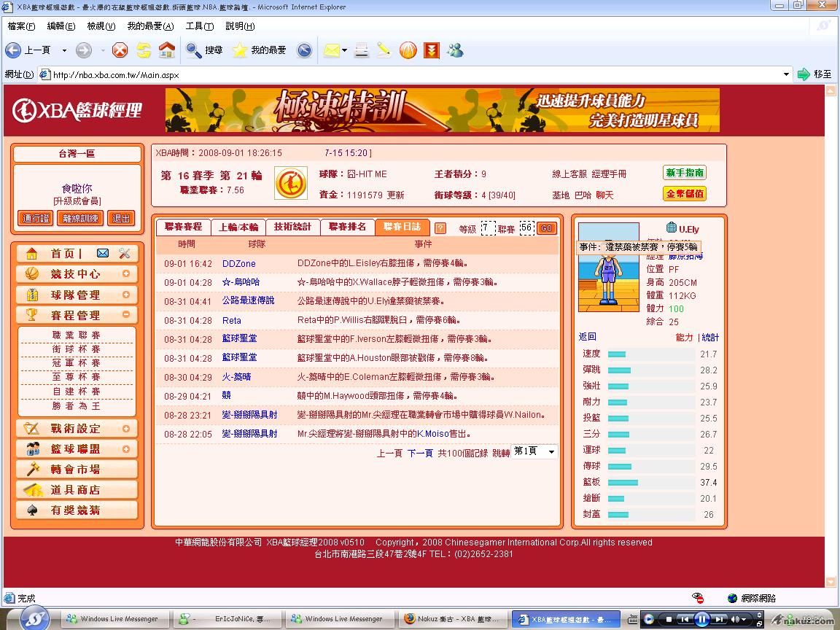Viewport: 840px width, 630px height.
Task: Open the address bar dropdown arrow
Action: (786, 74)
